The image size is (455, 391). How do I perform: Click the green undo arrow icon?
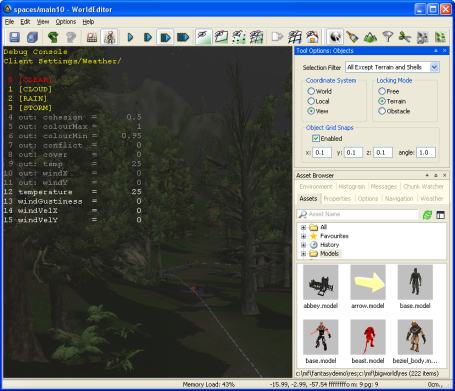(53, 37)
